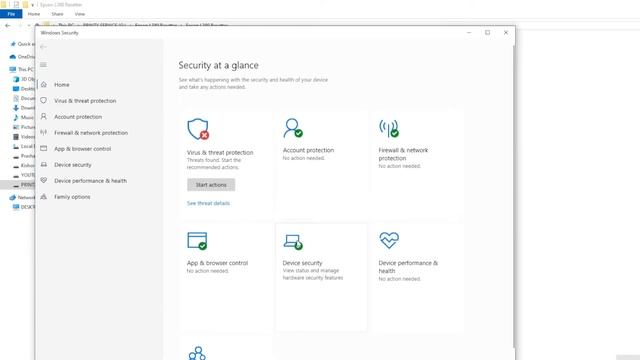
Task: Click the Firewall & network protection tile title
Action: 403,154
